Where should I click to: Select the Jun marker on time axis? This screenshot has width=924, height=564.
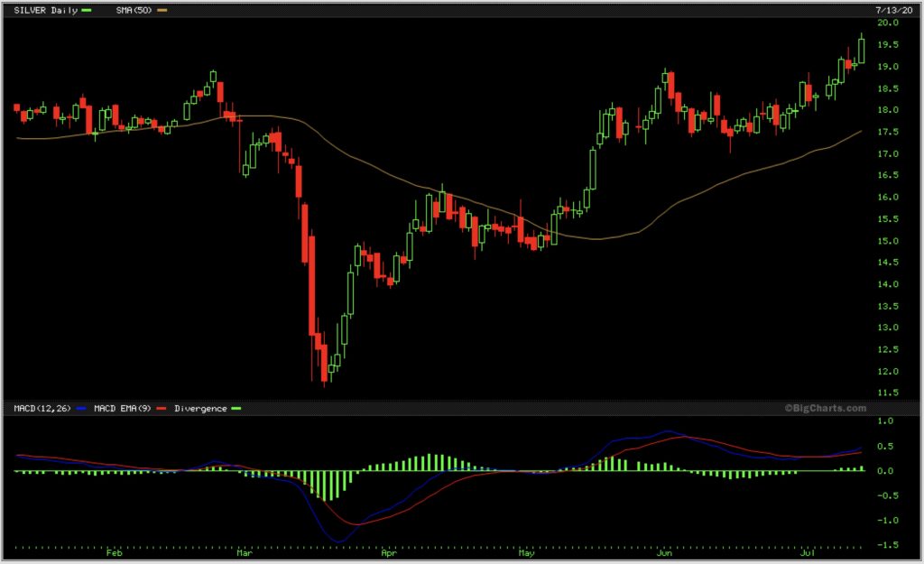click(x=664, y=554)
